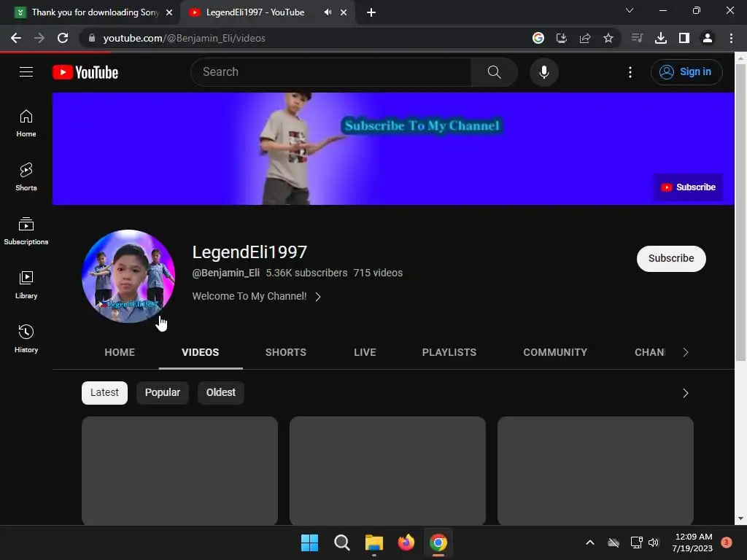Viewport: 747px width, 560px height.
Task: Show more channel tabs arrow
Action: click(686, 352)
